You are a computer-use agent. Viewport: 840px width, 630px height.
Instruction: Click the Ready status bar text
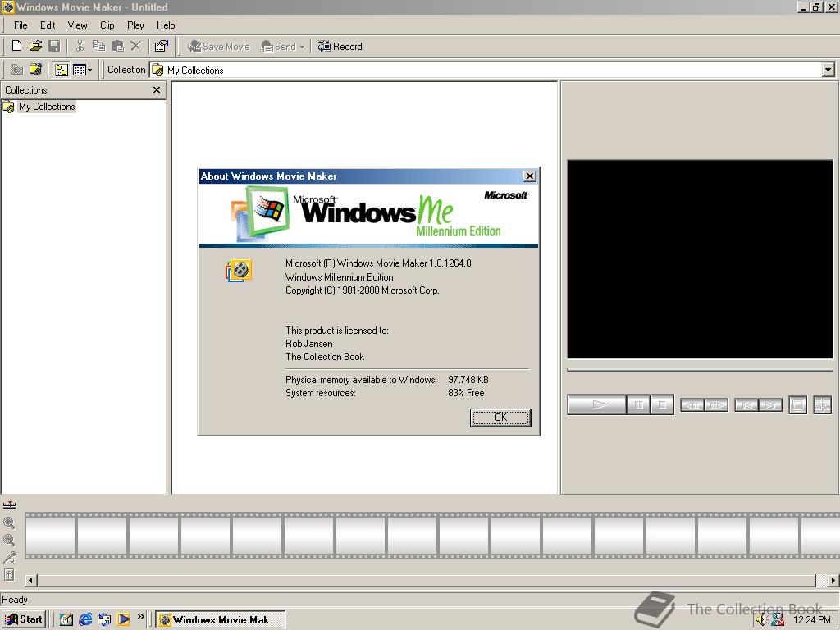pos(15,600)
